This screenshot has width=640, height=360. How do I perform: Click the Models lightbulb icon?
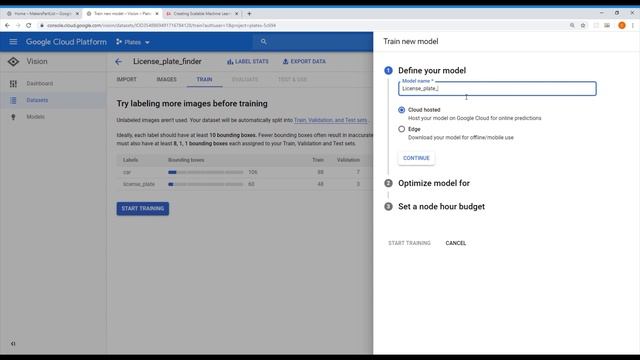13,117
